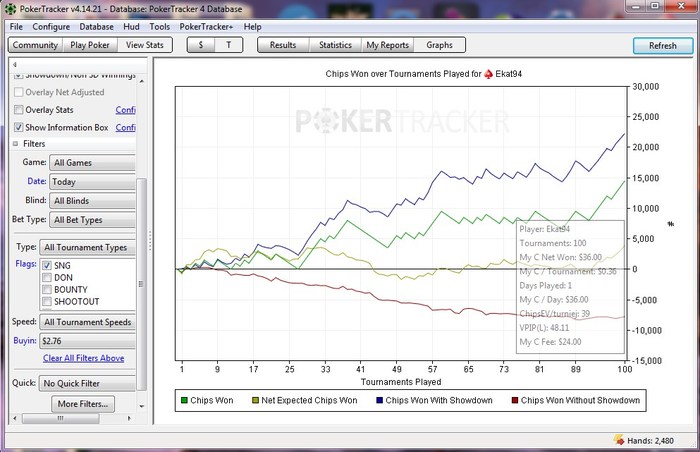This screenshot has width=700, height=452.
Task: Click the sidebar horizontal scrollbar thumb
Action: click(x=61, y=419)
